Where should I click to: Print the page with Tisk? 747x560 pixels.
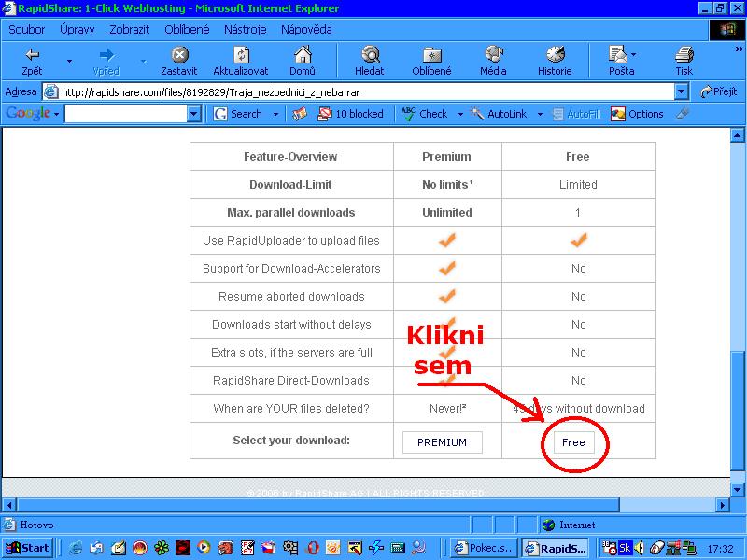pyautogui.click(x=684, y=61)
